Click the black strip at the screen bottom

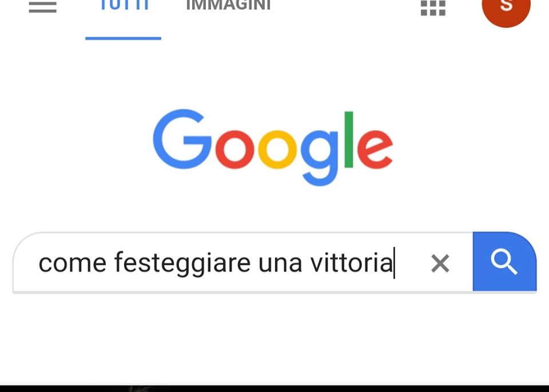coord(274,389)
